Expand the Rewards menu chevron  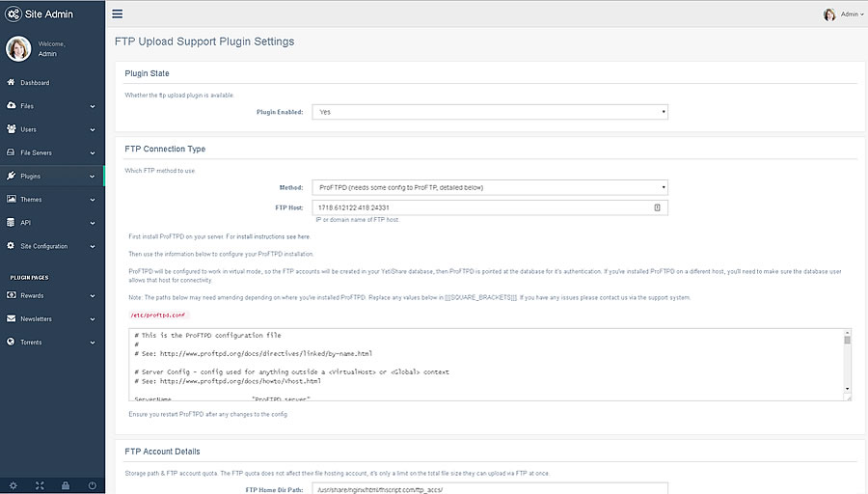[93, 296]
